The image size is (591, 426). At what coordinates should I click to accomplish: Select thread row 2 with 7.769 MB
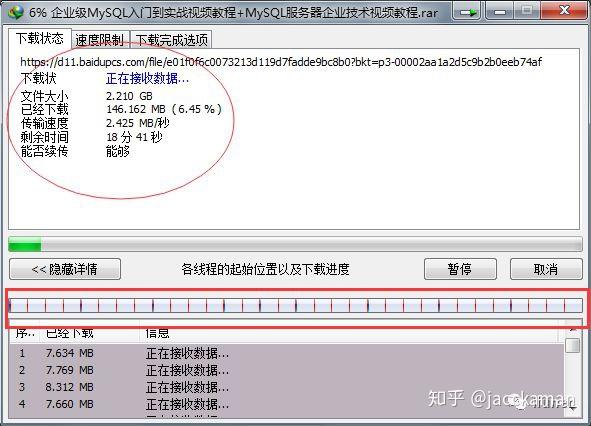click(x=286, y=370)
